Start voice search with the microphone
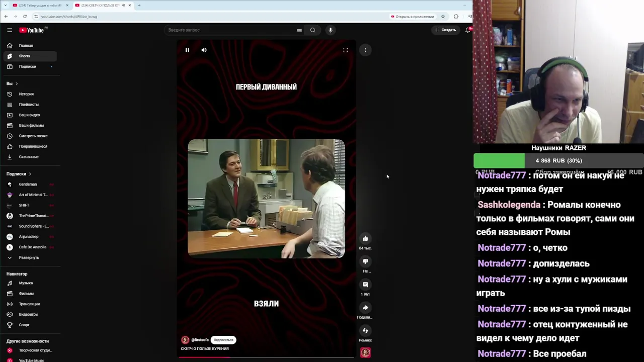Image resolution: width=644 pixels, height=362 pixels. [331, 30]
